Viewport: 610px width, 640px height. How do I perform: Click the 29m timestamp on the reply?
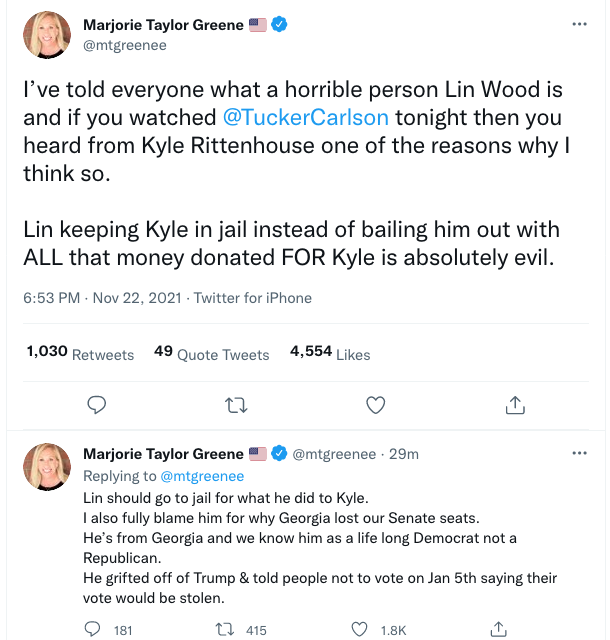[403, 454]
